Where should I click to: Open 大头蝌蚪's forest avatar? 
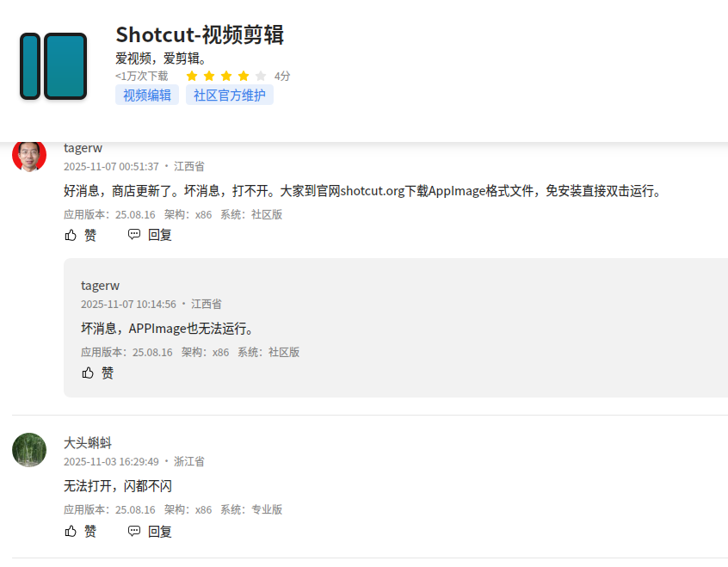[x=29, y=449]
